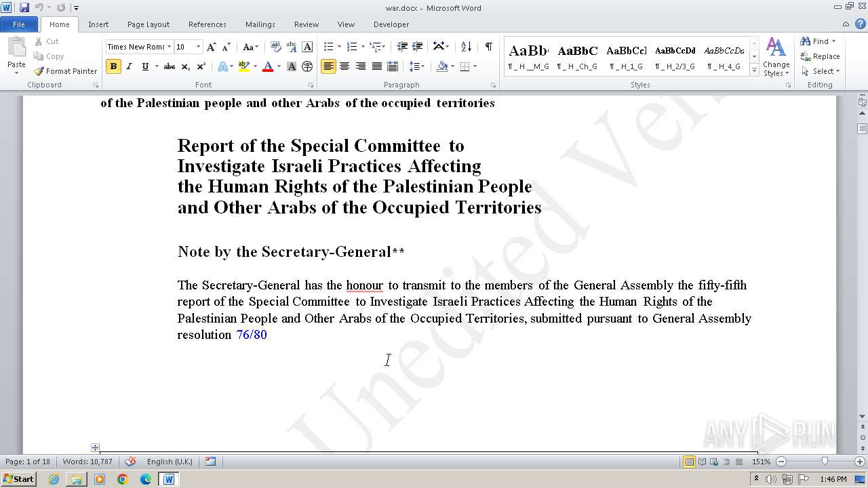Toggle Center alignment

tap(344, 66)
